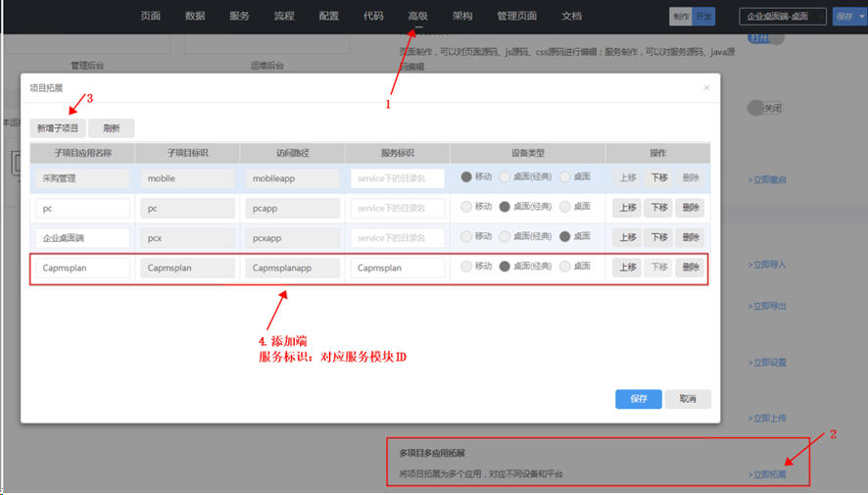Open the 高级 menu in top navigation
868x495 pixels.
click(417, 16)
